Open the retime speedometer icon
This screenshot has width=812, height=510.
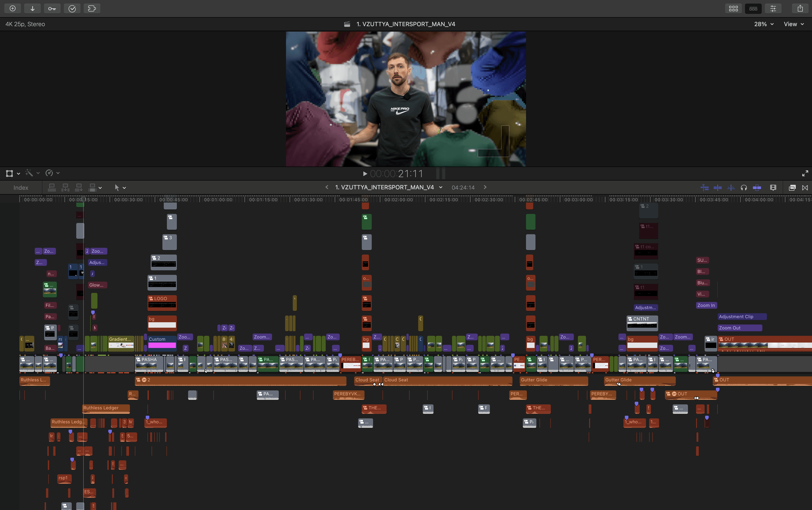pyautogui.click(x=49, y=173)
